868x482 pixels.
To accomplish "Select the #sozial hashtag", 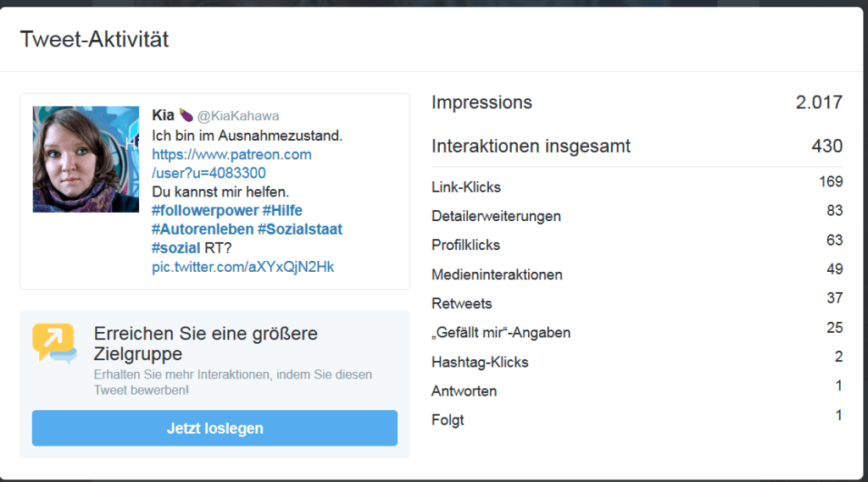I will pyautogui.click(x=176, y=248).
